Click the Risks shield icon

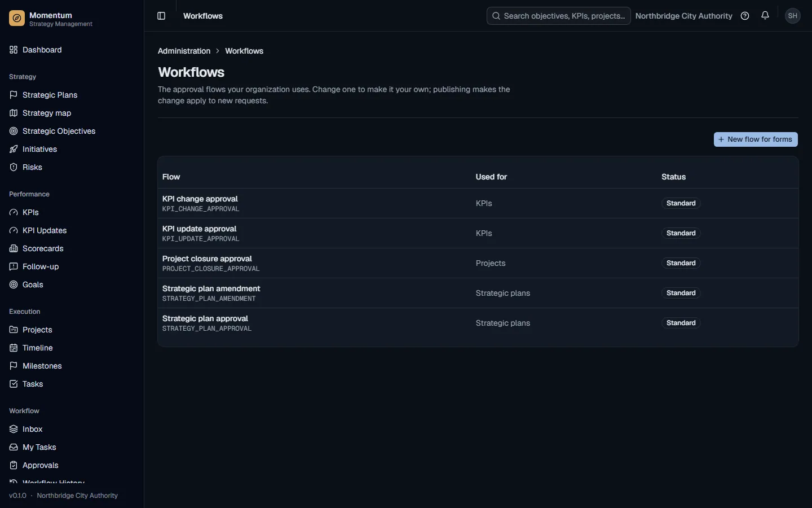pos(14,167)
